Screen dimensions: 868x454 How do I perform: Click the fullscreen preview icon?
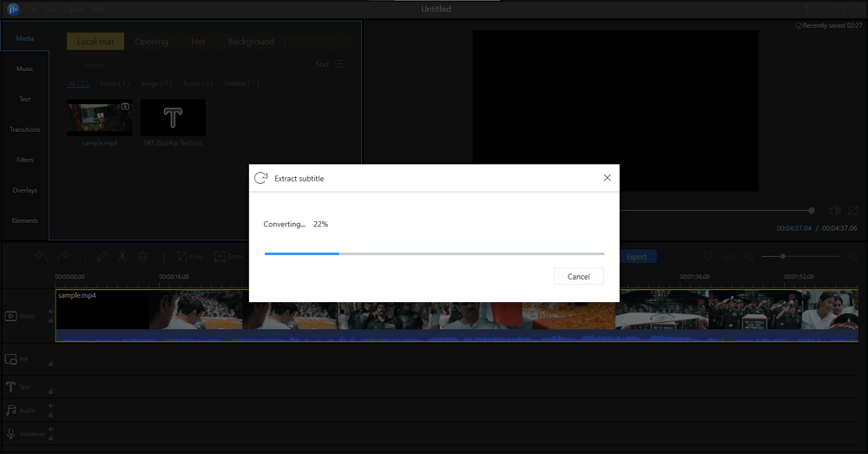pyautogui.click(x=853, y=210)
